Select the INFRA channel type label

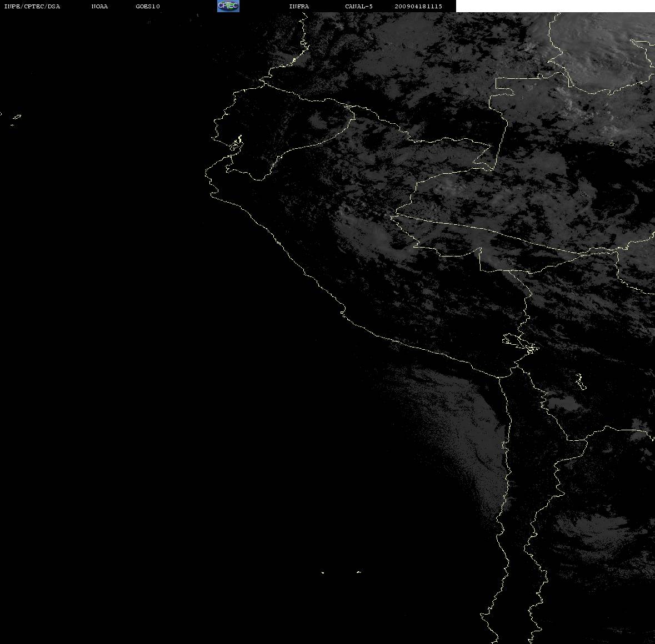click(299, 6)
